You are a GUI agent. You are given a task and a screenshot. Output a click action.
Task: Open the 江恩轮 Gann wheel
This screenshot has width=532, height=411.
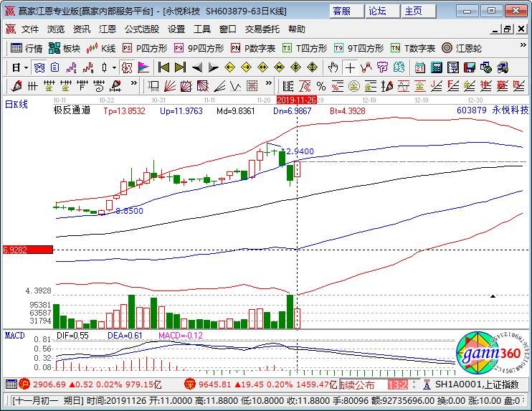tap(462, 49)
